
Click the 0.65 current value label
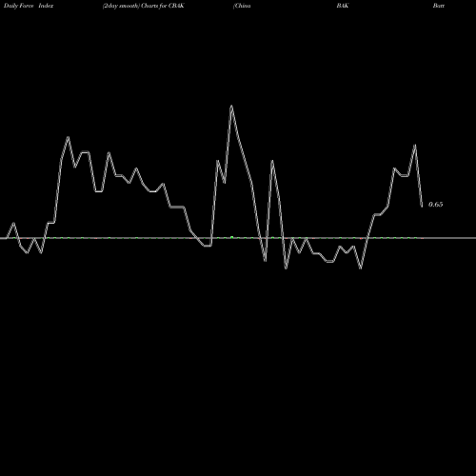coord(435,205)
